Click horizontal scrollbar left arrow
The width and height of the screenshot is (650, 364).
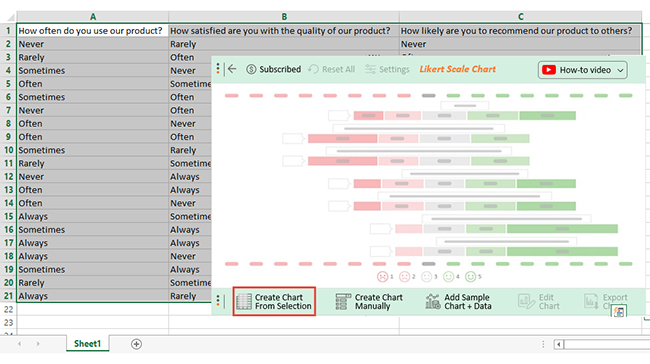tap(559, 344)
